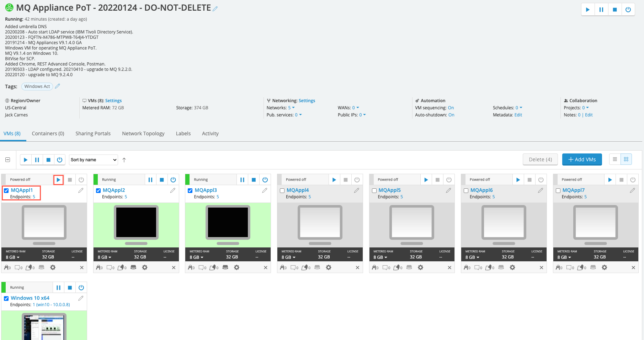Toggle the Auto-shutdown On link
Screen dimensions: 644x340
[x=451, y=115]
